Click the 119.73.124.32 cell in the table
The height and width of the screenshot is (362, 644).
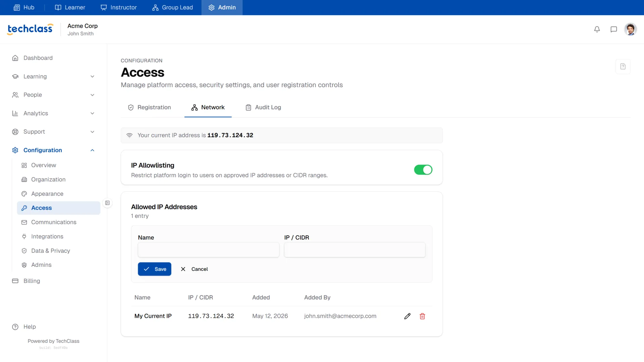point(211,316)
